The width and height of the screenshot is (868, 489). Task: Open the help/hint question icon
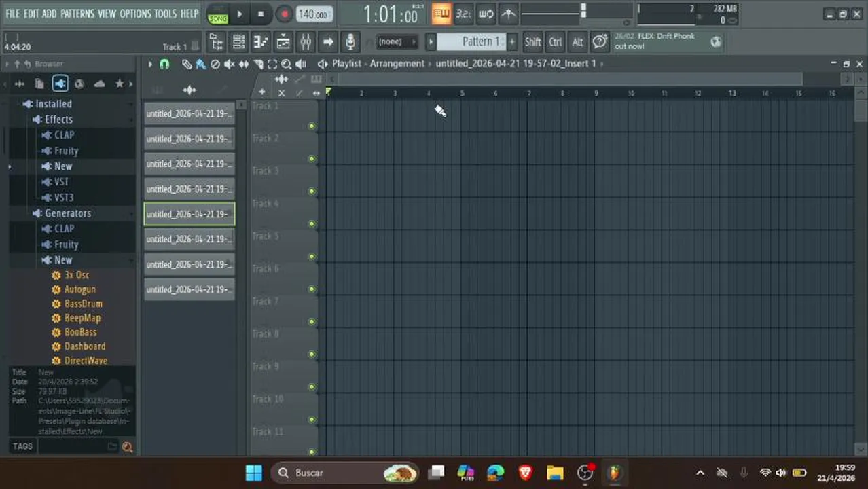click(x=600, y=42)
